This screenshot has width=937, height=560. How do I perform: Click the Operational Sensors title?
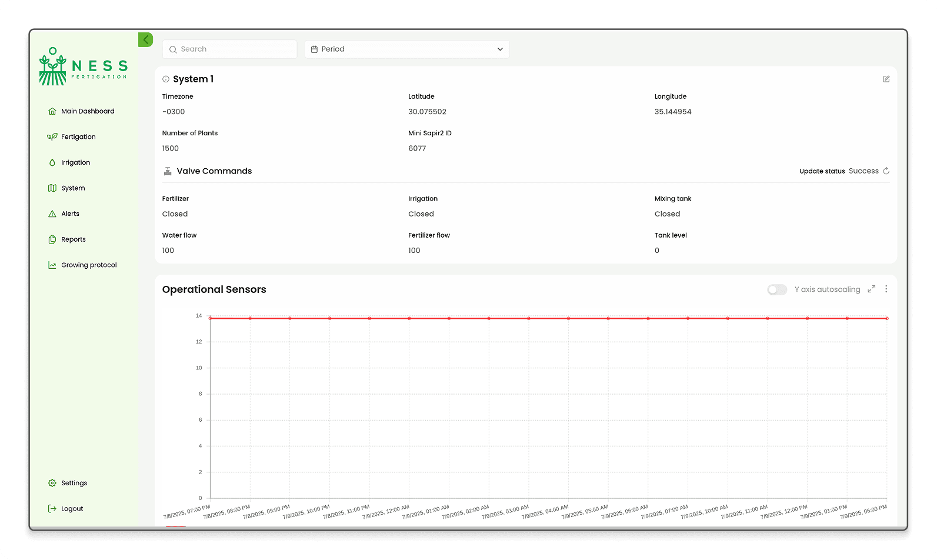tap(214, 289)
